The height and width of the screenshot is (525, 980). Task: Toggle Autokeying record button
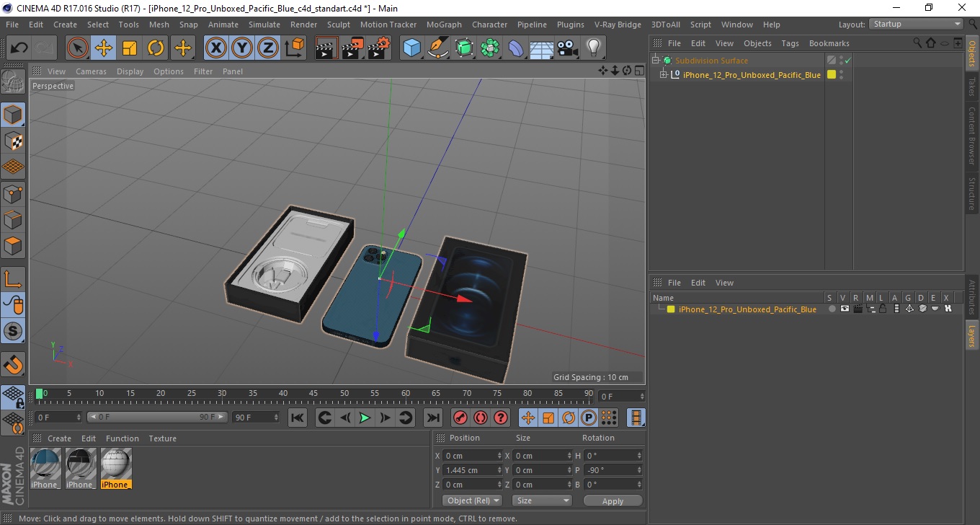(481, 418)
